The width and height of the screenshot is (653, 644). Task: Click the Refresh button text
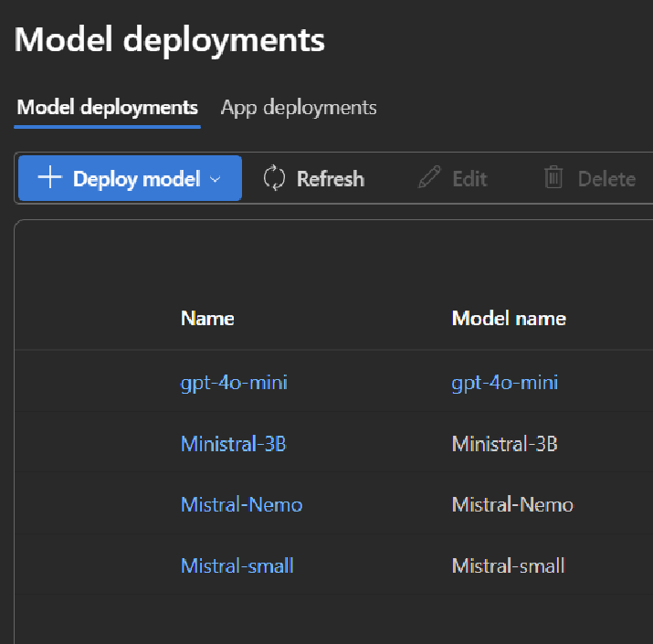click(x=331, y=179)
